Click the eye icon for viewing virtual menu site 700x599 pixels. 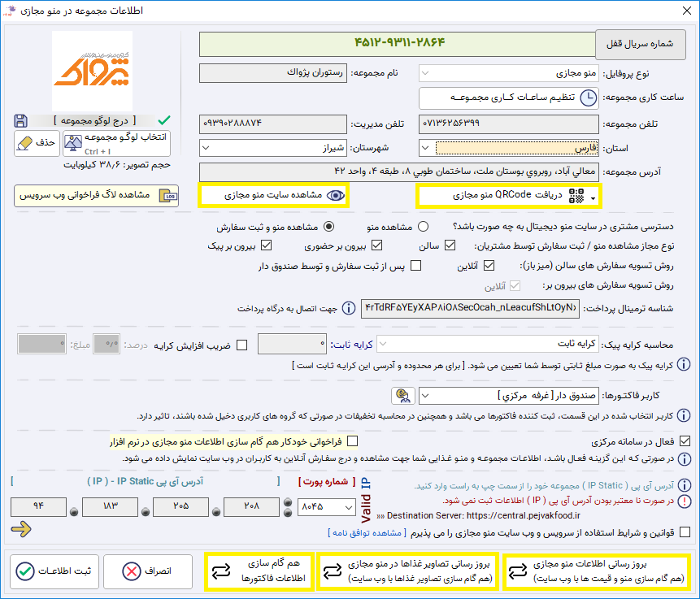point(336,196)
